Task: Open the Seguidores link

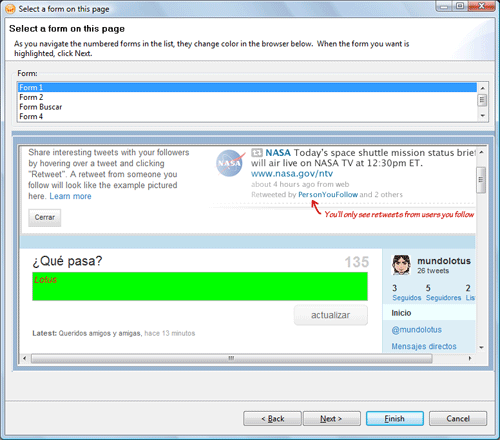Action: coord(443,298)
